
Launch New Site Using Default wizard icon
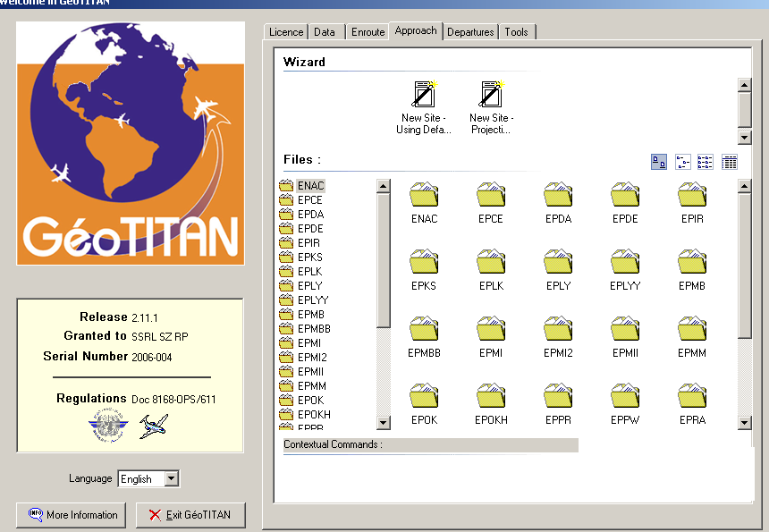[424, 94]
